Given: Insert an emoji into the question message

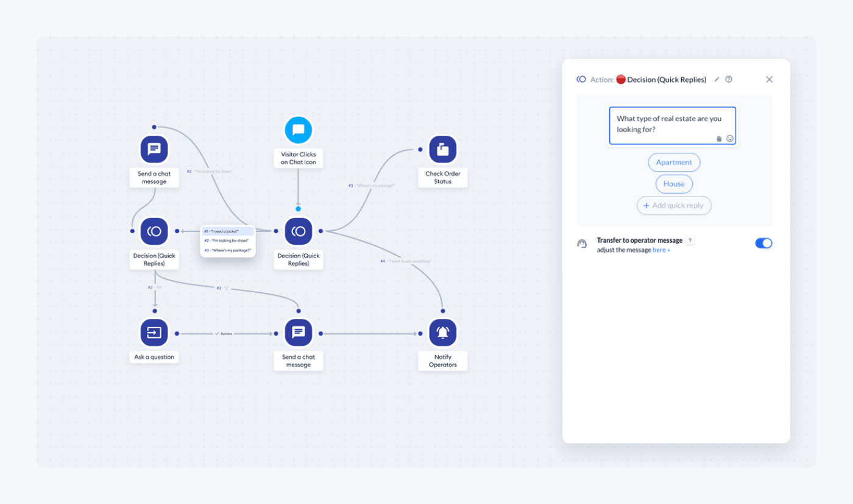Looking at the screenshot, I should click(729, 139).
